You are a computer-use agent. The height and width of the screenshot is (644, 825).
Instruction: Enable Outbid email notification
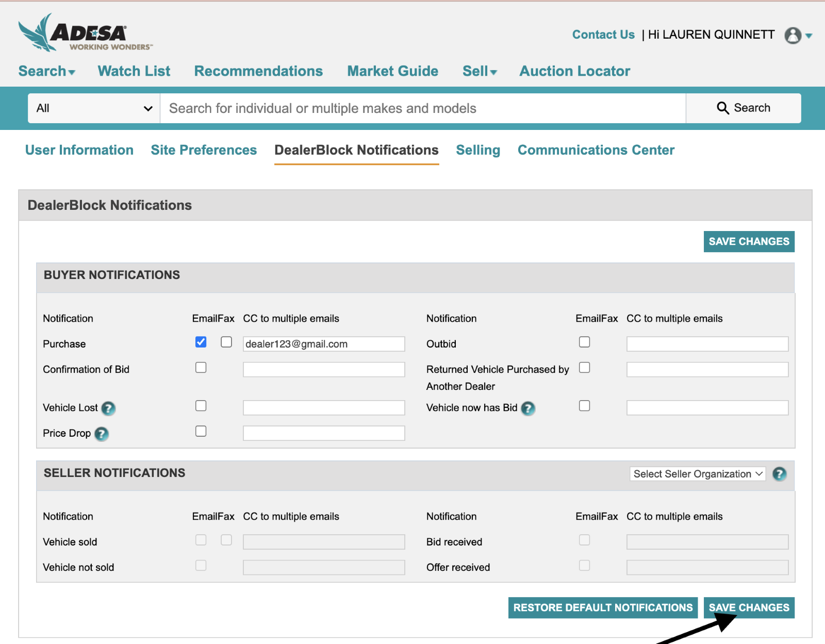tap(585, 342)
